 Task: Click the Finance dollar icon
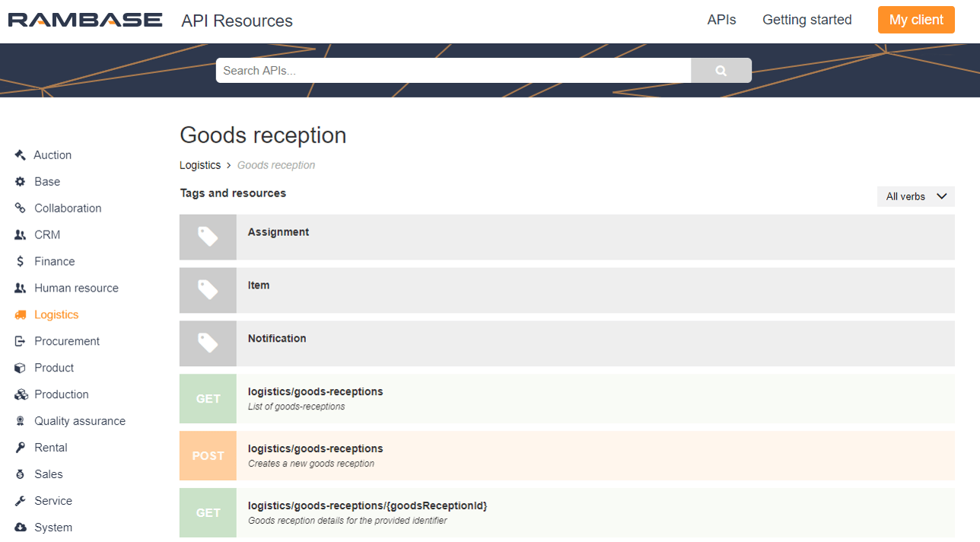click(21, 261)
